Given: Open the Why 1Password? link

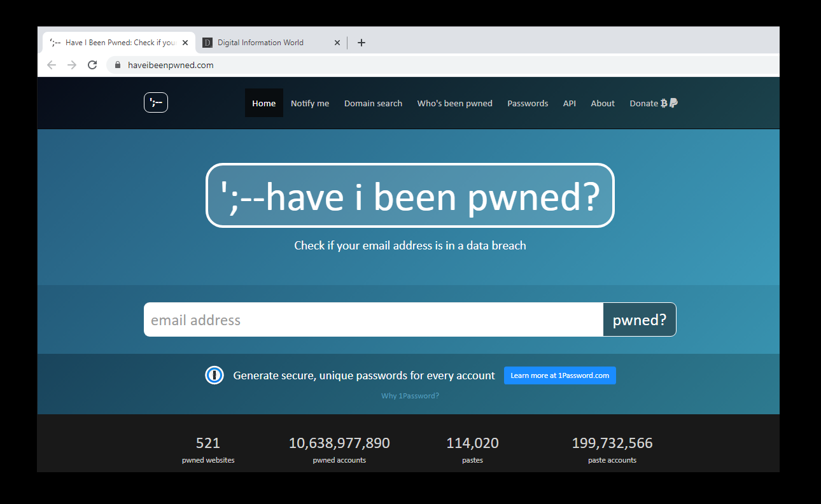Looking at the screenshot, I should pyautogui.click(x=410, y=396).
